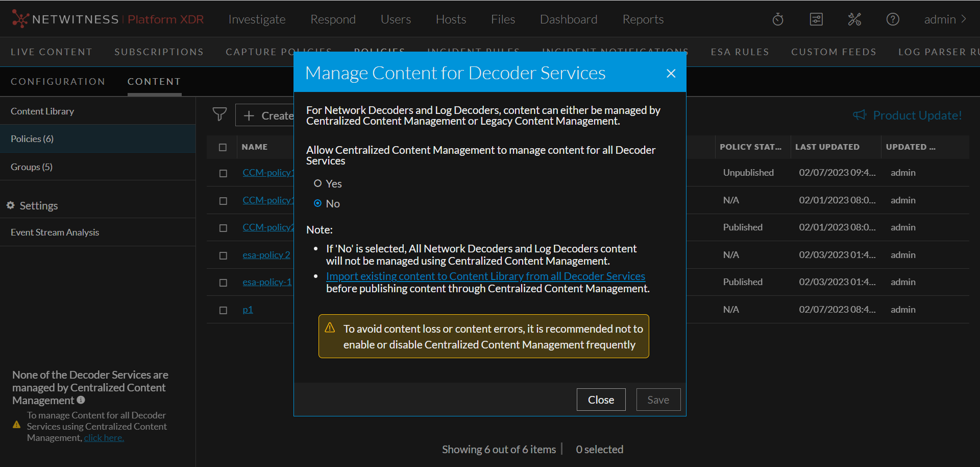Click the Settings gear in the left sidebar
Viewport: 980px width, 467px height.
[10, 205]
